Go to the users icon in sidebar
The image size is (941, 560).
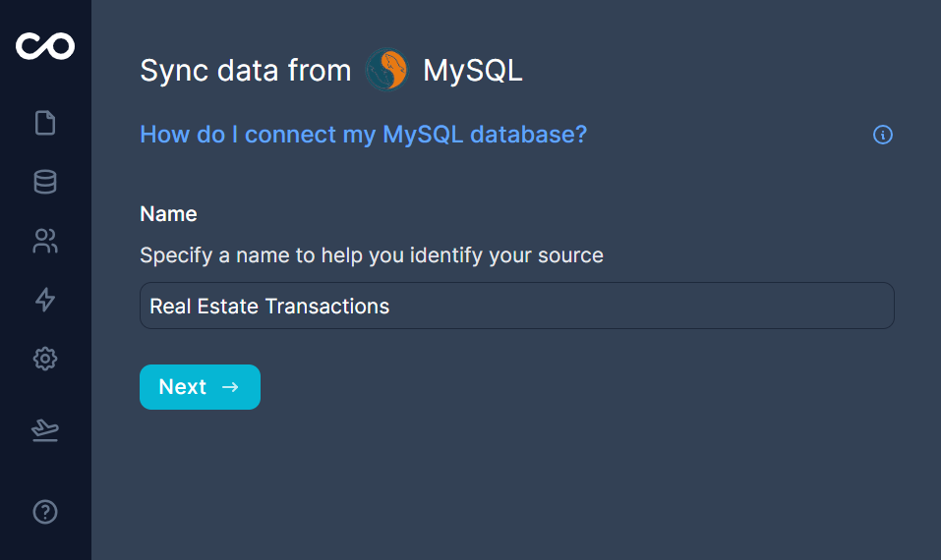(45, 241)
